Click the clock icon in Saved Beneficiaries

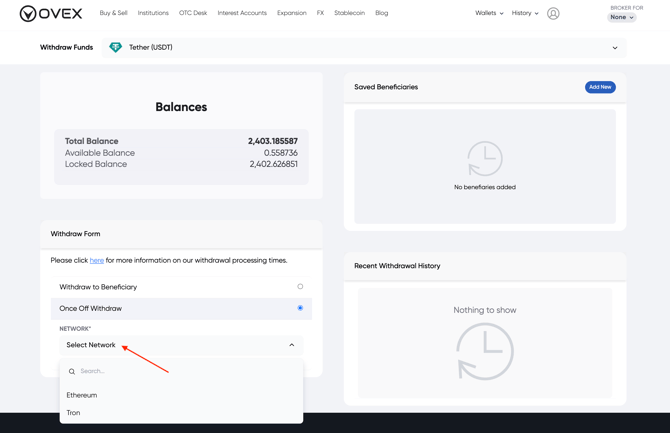[x=484, y=159]
